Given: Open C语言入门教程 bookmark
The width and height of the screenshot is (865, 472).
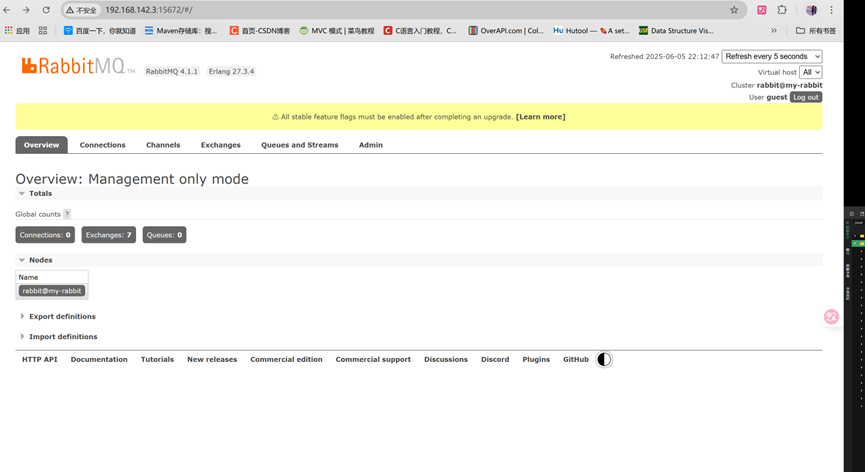Looking at the screenshot, I should (420, 31).
